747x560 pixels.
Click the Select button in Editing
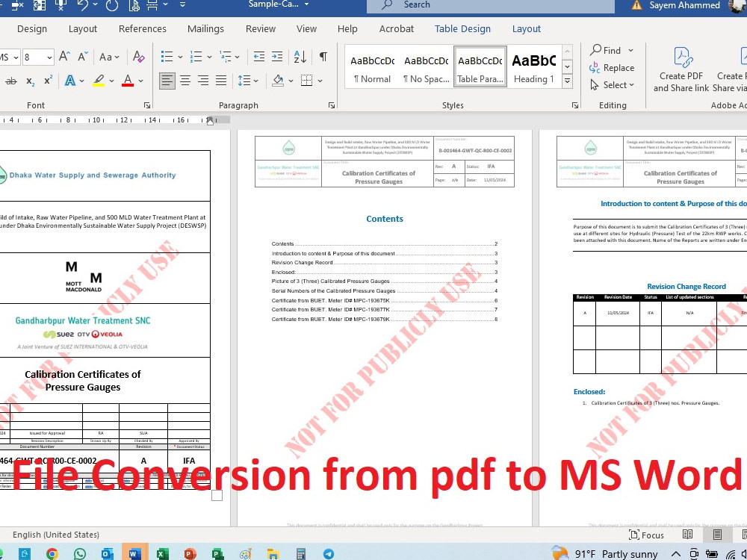coord(612,85)
